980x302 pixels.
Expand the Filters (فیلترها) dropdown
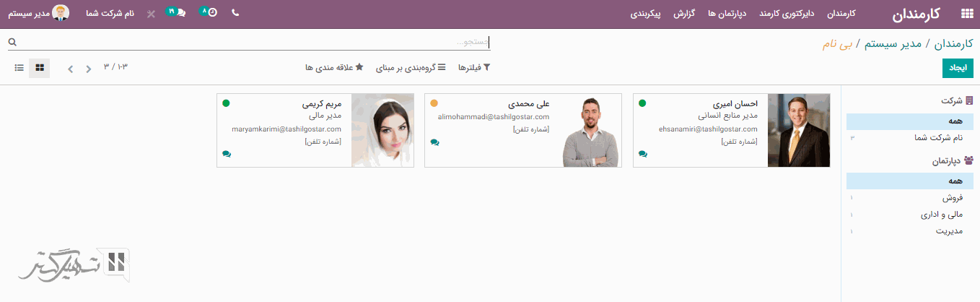(x=474, y=67)
